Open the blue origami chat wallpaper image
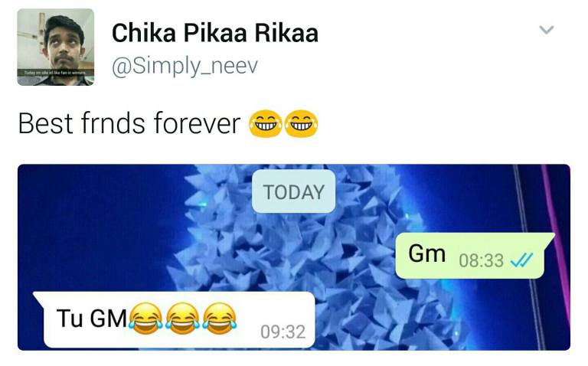588x366 pixels. (x=294, y=257)
